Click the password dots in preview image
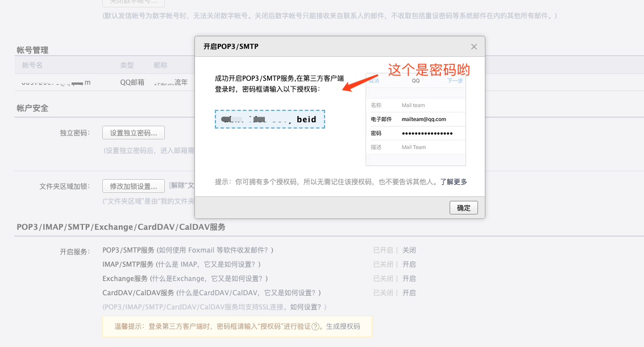This screenshot has width=644, height=347. pyautogui.click(x=427, y=133)
